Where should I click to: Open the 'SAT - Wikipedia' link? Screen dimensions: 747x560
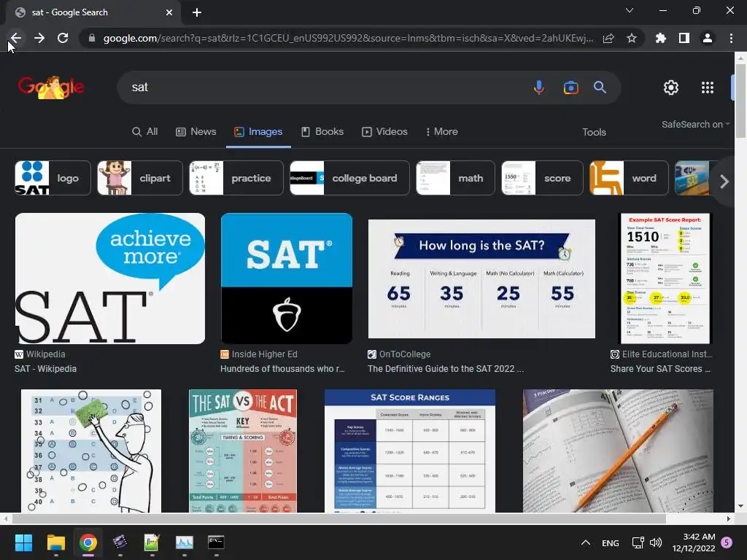pos(45,368)
